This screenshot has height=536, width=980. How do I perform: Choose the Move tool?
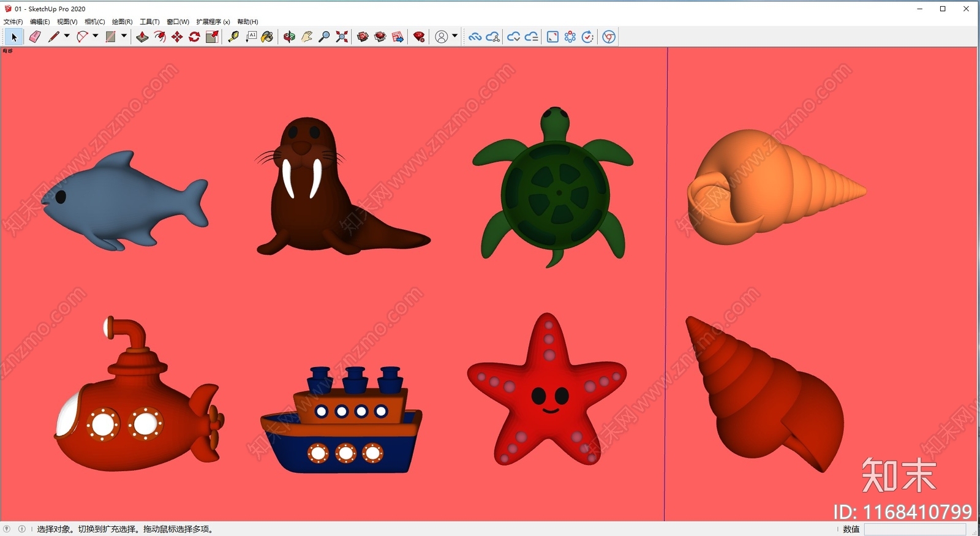click(x=177, y=37)
